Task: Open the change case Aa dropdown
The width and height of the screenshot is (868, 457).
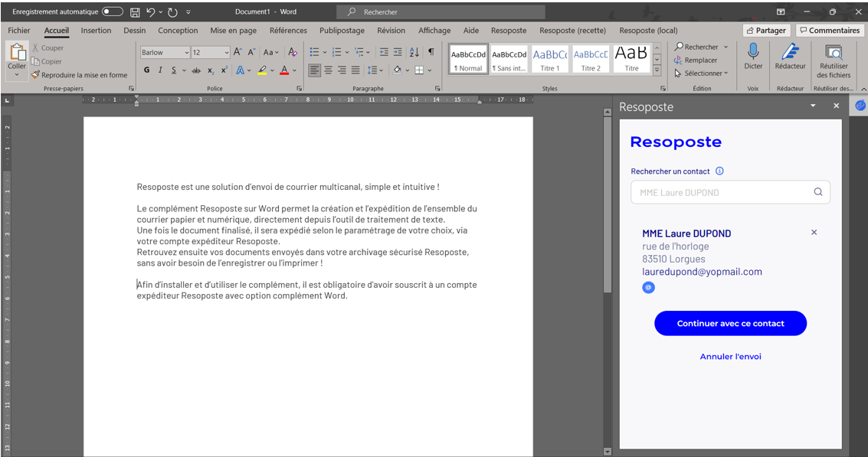Action: click(270, 52)
